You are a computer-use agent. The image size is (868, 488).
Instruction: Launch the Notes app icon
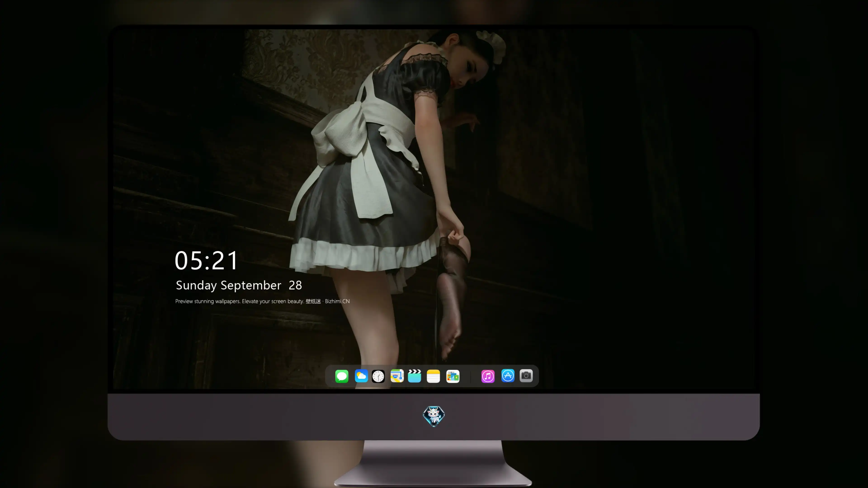point(433,376)
